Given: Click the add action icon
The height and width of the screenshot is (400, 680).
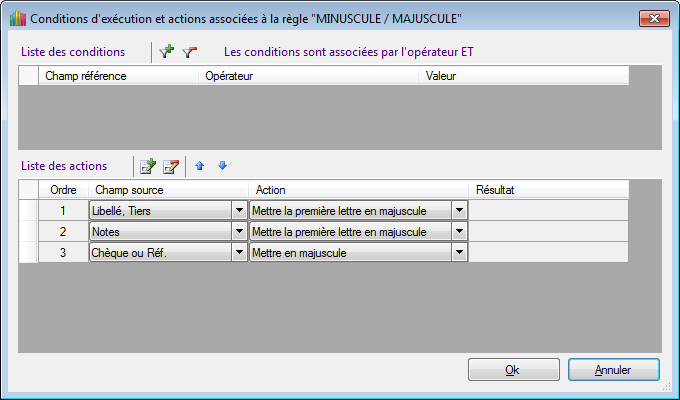Looking at the screenshot, I should point(148,166).
